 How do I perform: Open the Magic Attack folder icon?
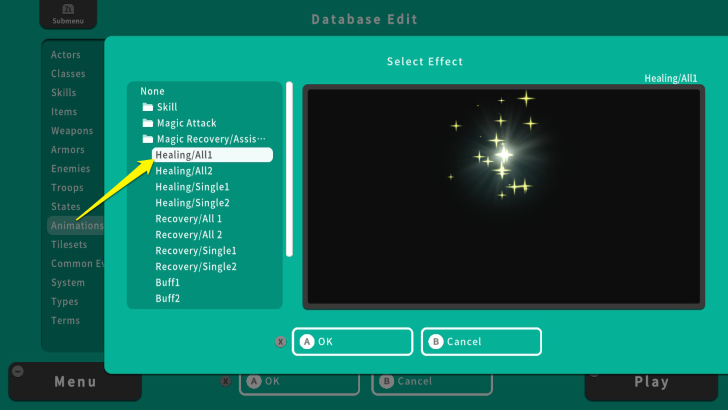(x=148, y=123)
